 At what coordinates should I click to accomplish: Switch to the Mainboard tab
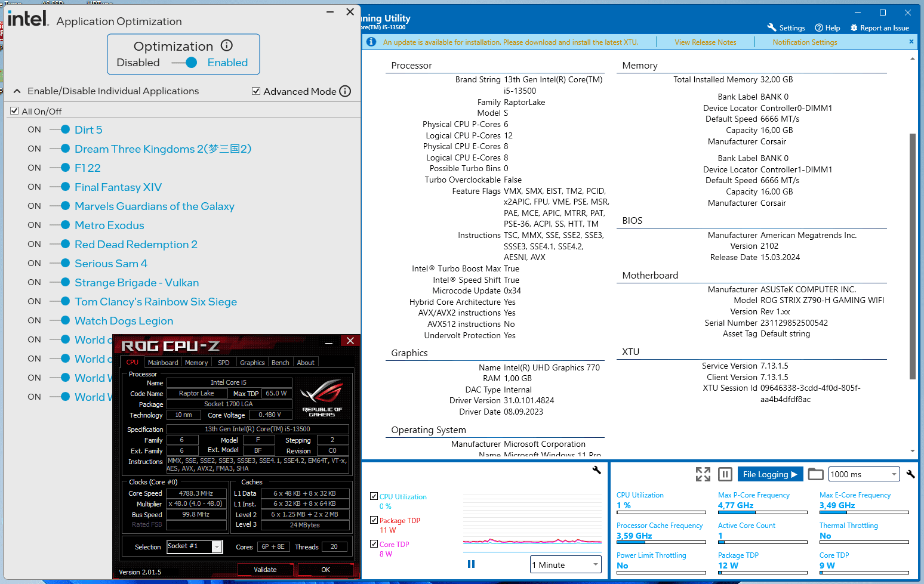(163, 363)
